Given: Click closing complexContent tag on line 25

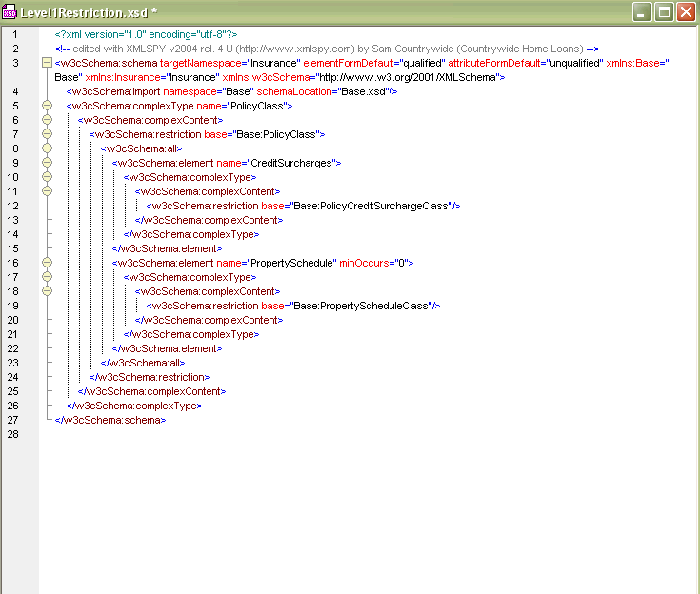Looking at the screenshot, I should point(151,391).
